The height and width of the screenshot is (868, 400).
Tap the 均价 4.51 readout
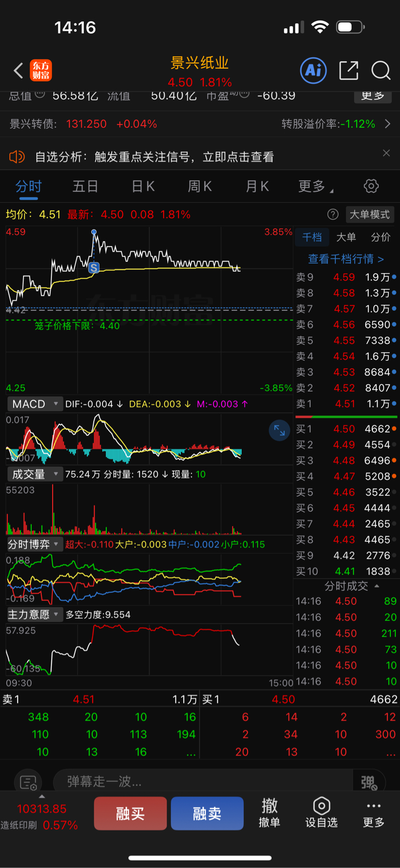click(33, 215)
